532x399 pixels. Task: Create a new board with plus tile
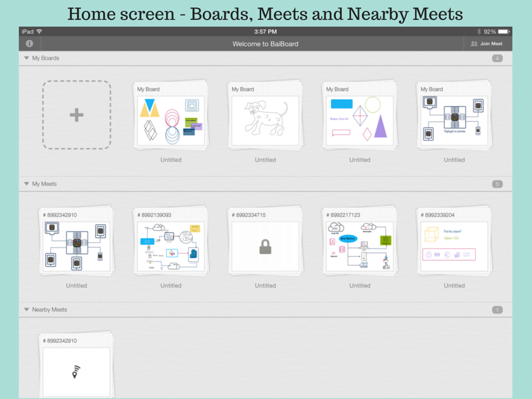[77, 115]
